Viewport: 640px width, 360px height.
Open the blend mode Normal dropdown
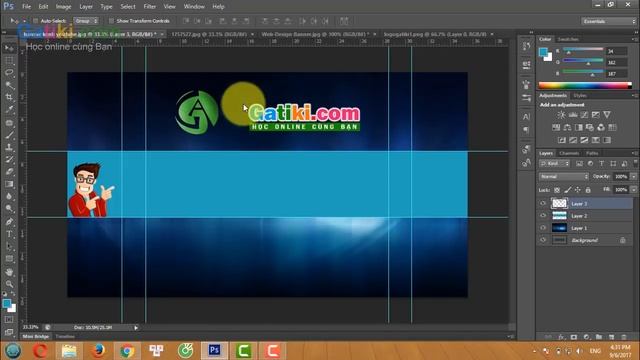(564, 176)
